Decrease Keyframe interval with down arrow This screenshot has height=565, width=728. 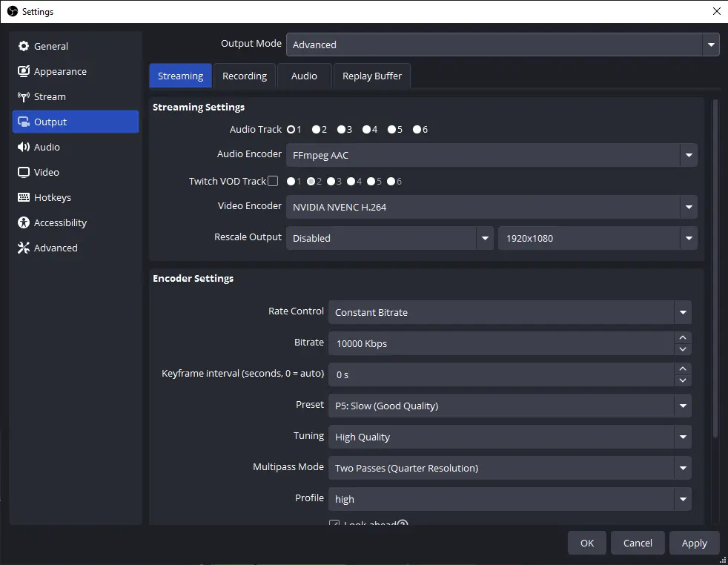(683, 380)
